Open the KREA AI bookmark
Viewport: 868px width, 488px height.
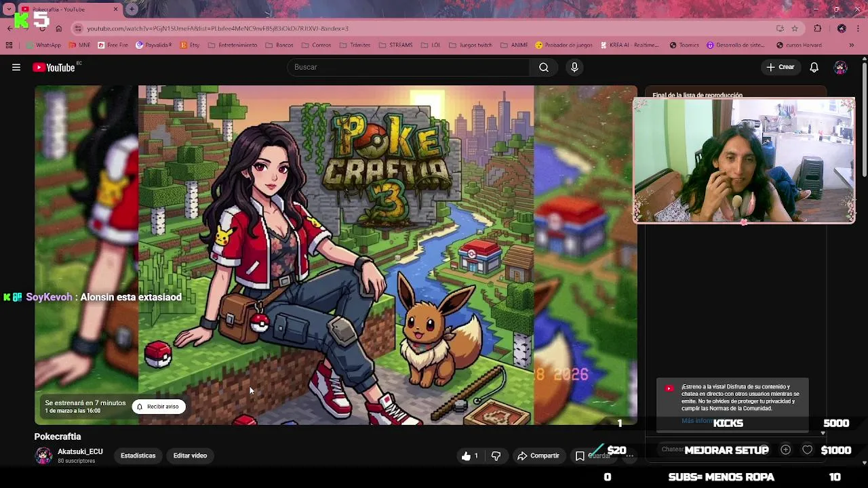[x=629, y=45]
